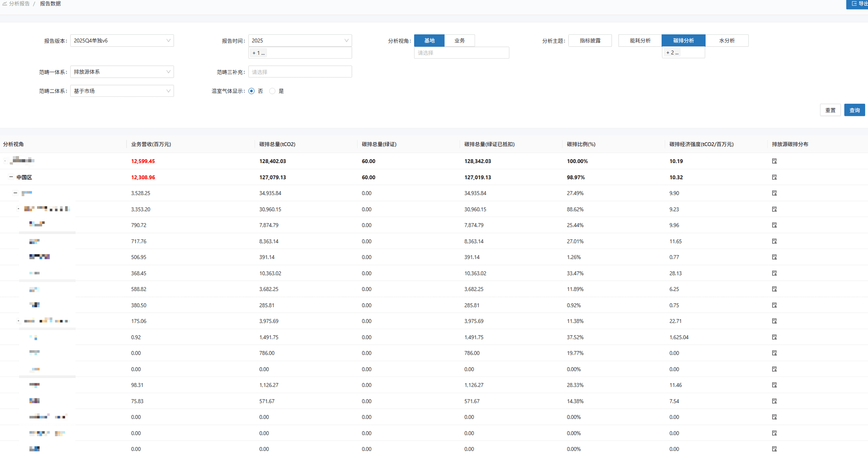Screen dimensions: 868x460
Task: Open distribution detail icon in 7,874.79 row
Action: click(774, 225)
